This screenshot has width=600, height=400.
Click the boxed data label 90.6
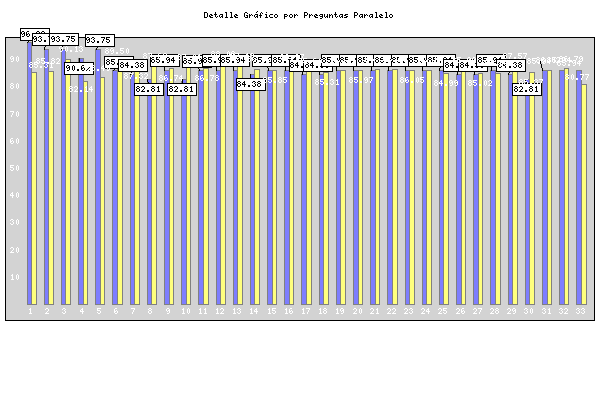coord(79,69)
